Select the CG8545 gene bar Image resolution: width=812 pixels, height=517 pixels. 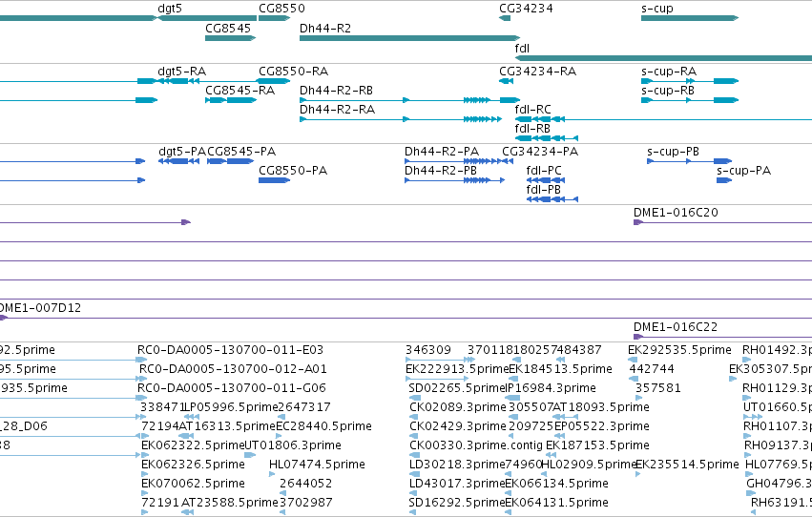pos(231,38)
